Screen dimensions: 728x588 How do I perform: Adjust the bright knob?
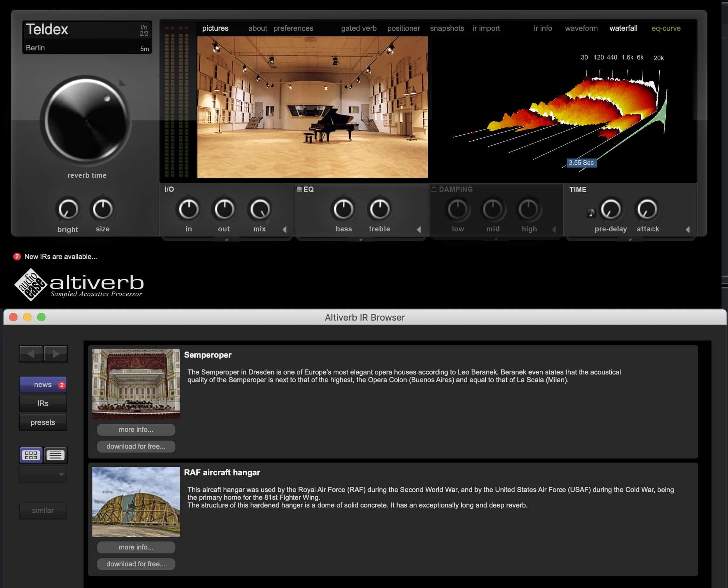coord(68,209)
